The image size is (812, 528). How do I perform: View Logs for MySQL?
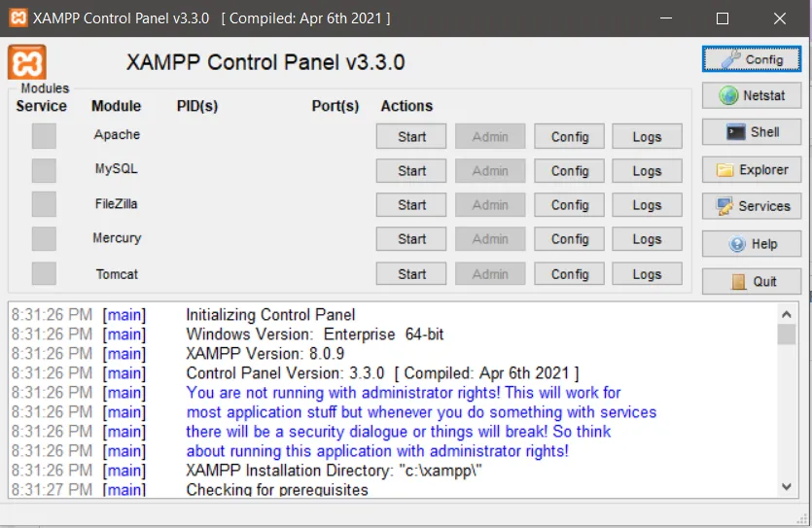(x=647, y=171)
